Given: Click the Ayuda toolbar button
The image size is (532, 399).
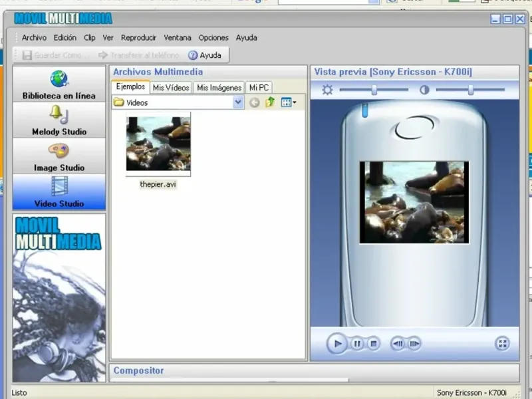Looking at the screenshot, I should [x=205, y=55].
